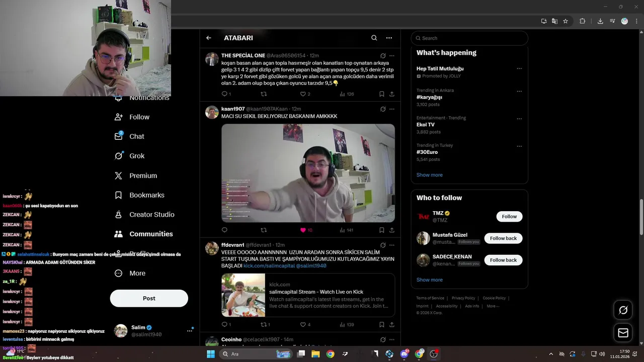The width and height of the screenshot is (644, 362).
Task: Open more menu on kaan1907's post
Action: [392, 109]
